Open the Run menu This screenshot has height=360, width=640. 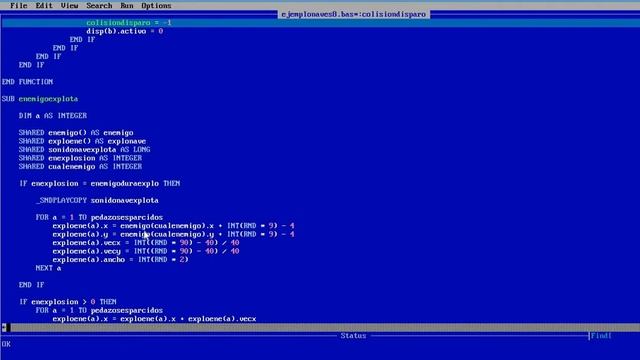click(x=127, y=6)
